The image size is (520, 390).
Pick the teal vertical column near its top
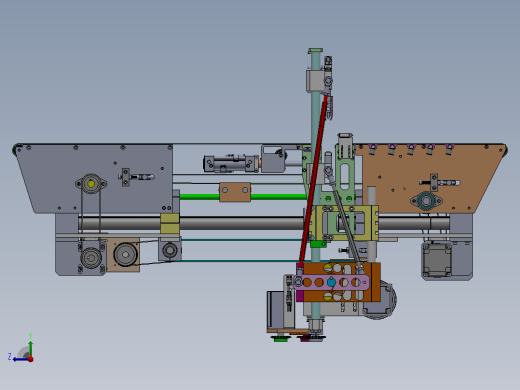pyautogui.click(x=315, y=60)
